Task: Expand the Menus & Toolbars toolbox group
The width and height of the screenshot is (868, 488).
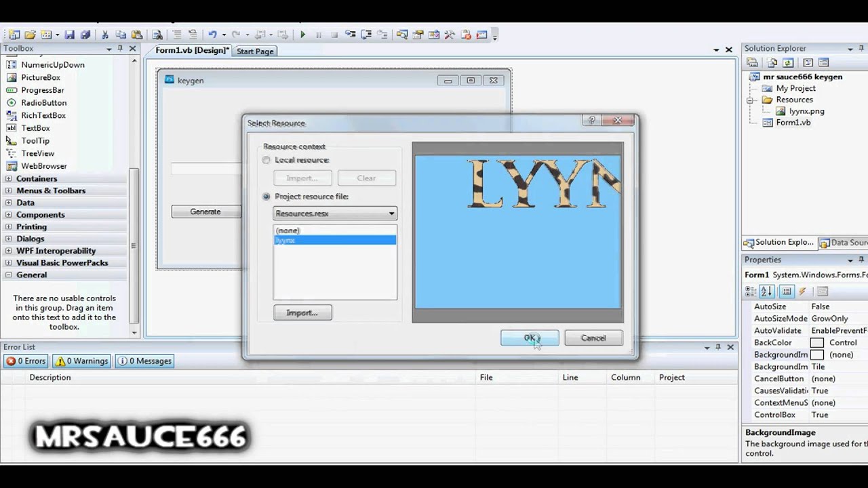Action: point(9,190)
